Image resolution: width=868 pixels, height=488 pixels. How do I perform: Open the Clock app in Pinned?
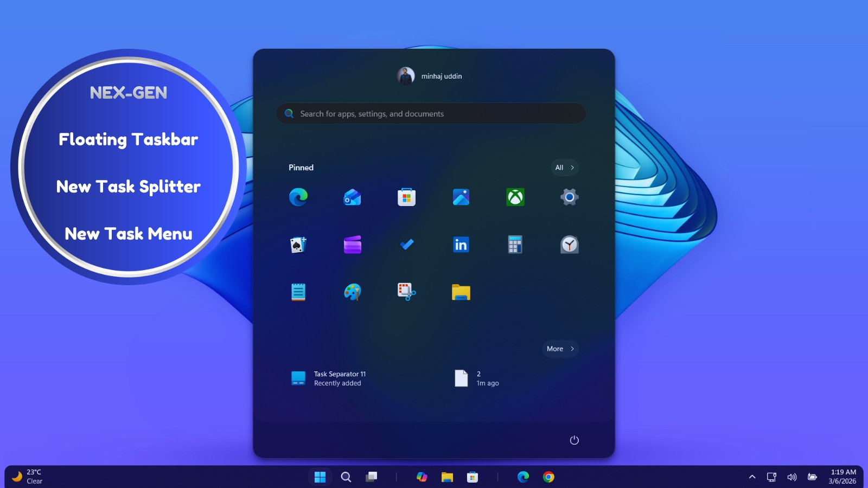point(570,245)
